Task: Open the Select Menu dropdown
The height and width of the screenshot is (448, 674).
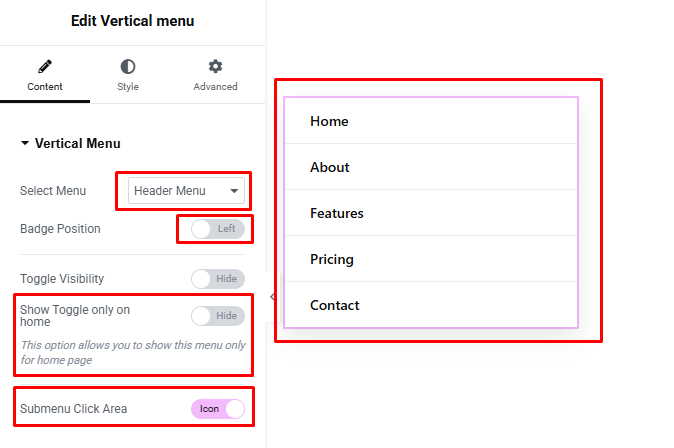Action: [187, 191]
